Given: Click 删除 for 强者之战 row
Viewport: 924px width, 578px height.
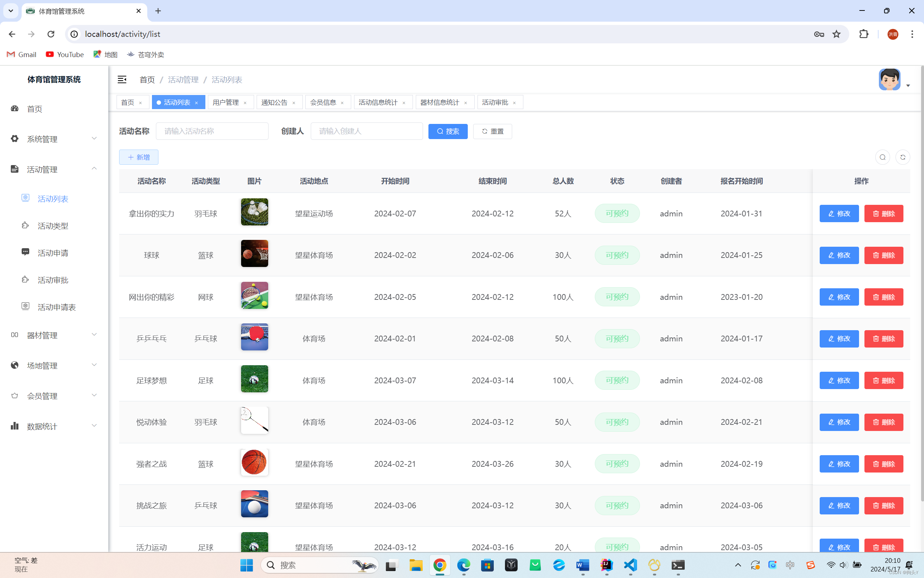Looking at the screenshot, I should [x=884, y=464].
